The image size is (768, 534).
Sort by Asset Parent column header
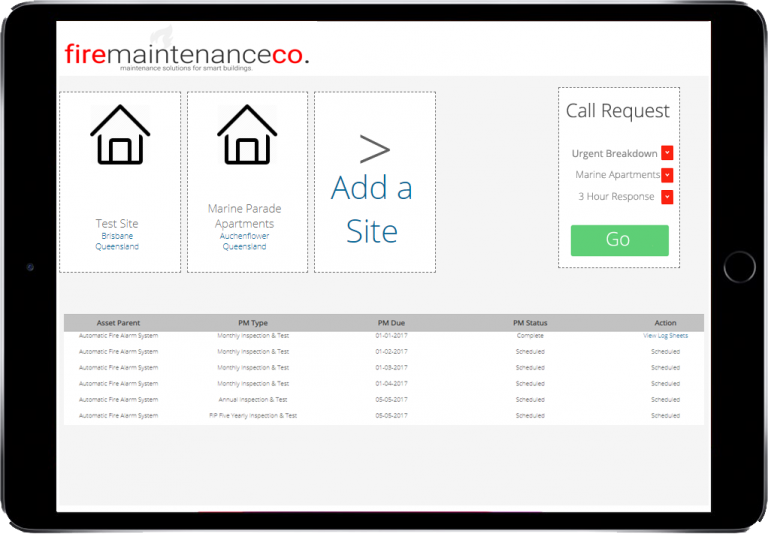tap(118, 323)
